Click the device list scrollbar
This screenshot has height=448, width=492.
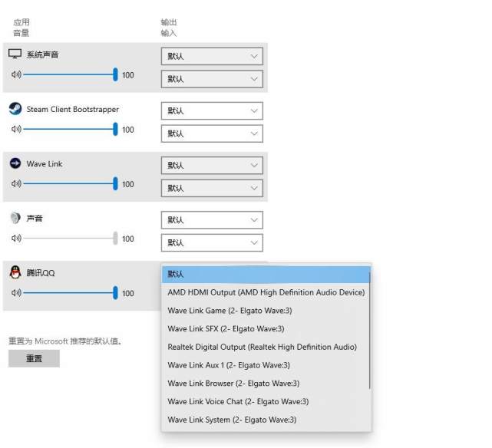point(370,331)
